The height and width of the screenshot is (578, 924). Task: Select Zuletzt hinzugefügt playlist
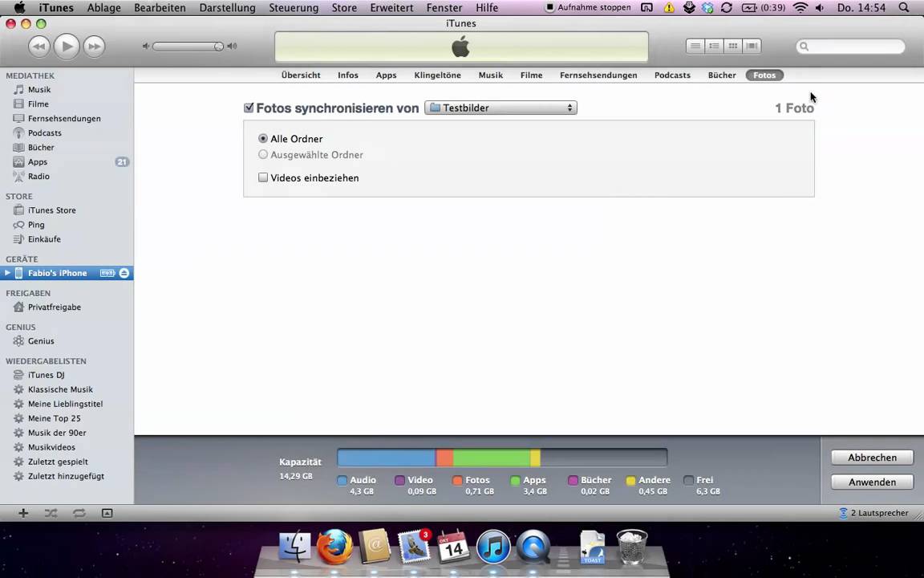tap(67, 476)
